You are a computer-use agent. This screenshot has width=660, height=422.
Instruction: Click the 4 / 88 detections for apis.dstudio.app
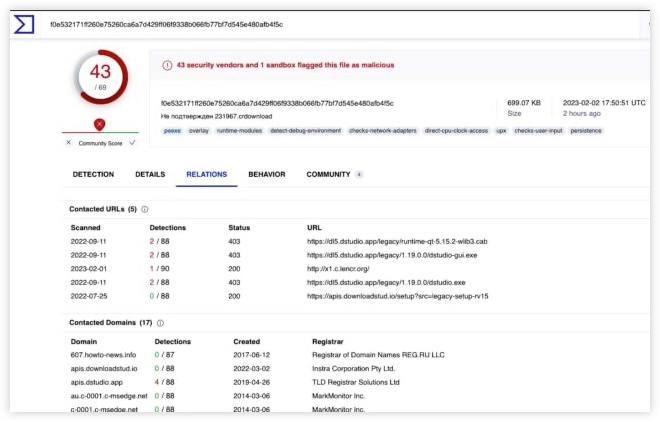click(x=164, y=382)
